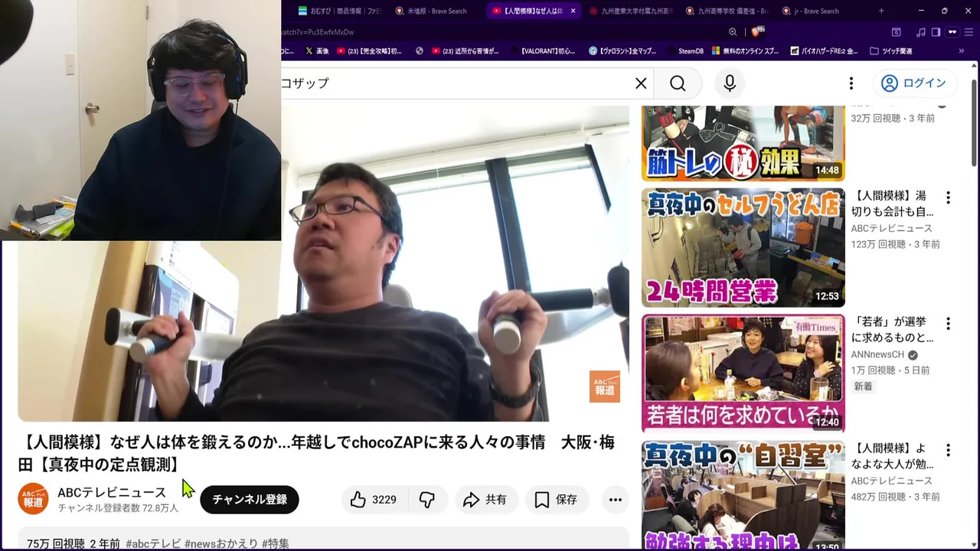Expand hidden bookmarks chevron
The image size is (980, 551).
tap(962, 51)
